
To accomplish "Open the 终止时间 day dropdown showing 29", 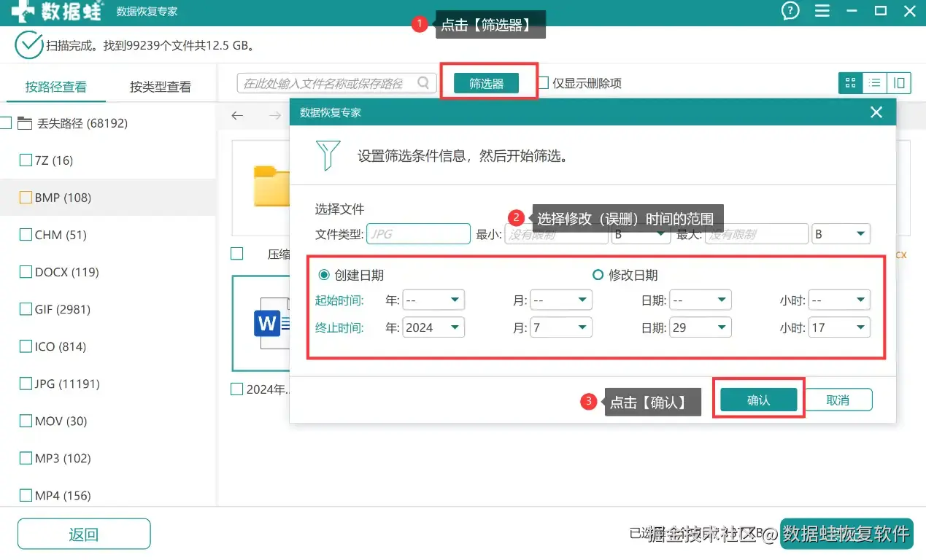I will (x=700, y=327).
